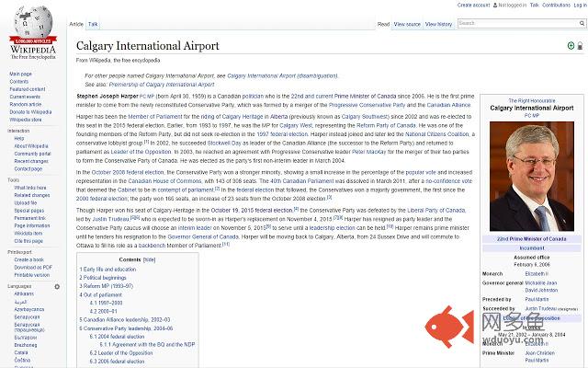
Task: Open Random article sidebar link
Action: click(26, 104)
